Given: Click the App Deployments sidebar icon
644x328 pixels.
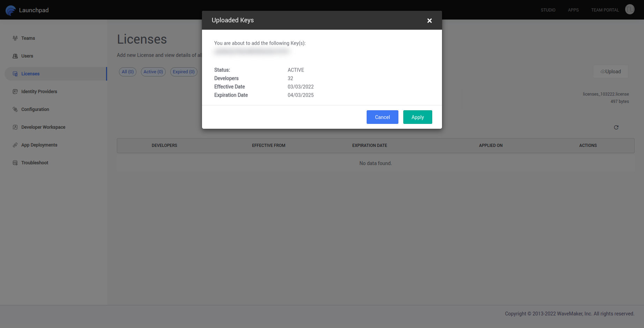Looking at the screenshot, I should point(15,145).
